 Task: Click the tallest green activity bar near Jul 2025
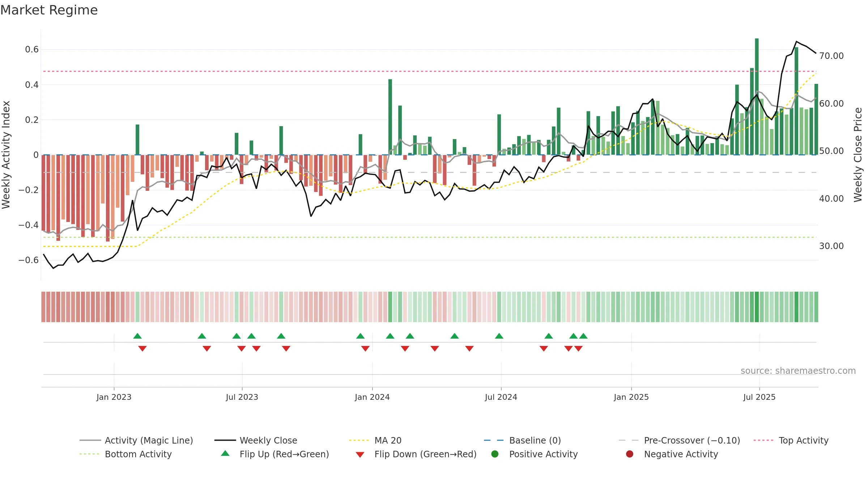757,97
